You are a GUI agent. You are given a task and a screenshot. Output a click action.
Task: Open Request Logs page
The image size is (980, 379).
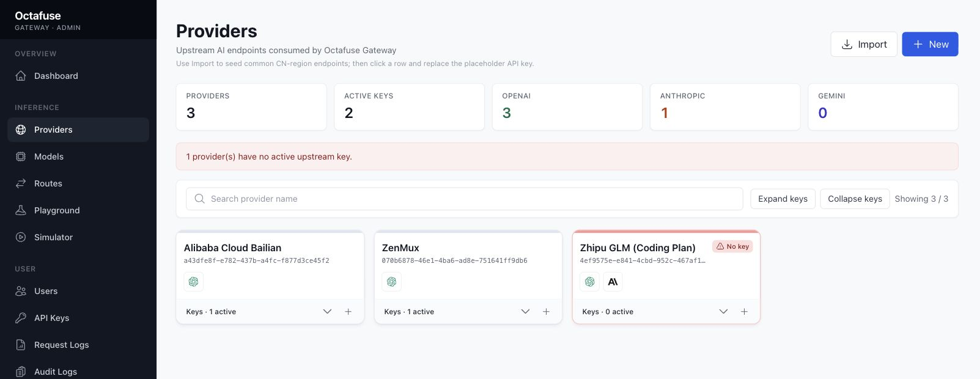tap(78, 345)
